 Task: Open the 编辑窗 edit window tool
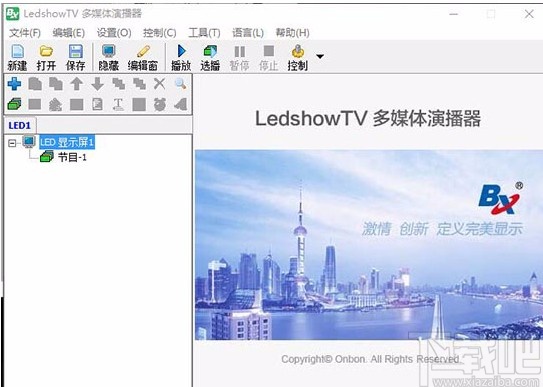tap(143, 57)
